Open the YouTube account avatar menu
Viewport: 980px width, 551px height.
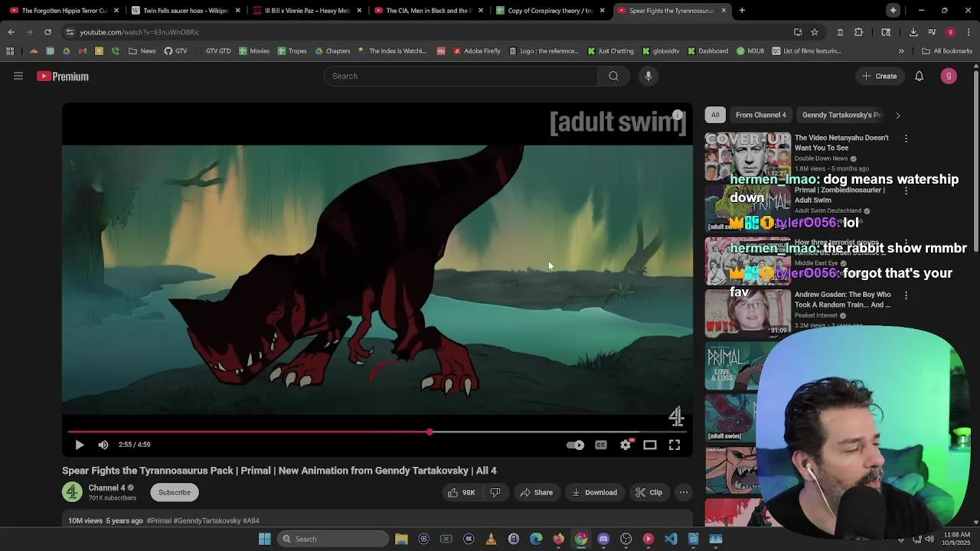(949, 76)
